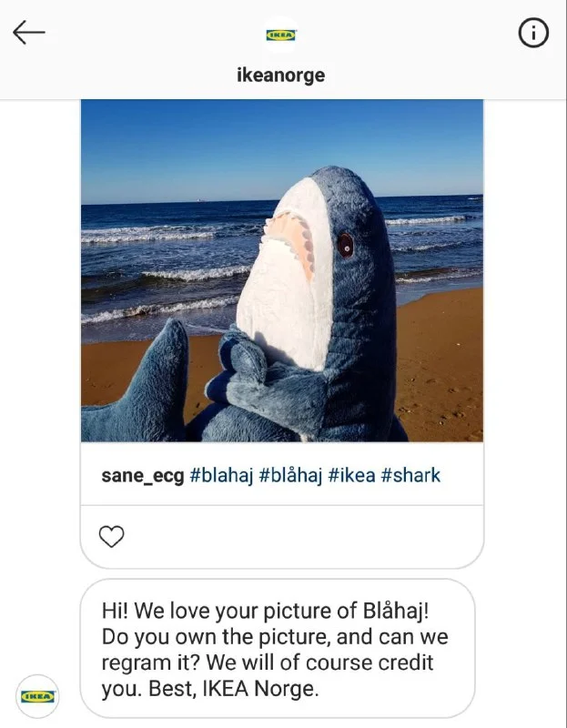Tap the IKEA logo avatar in header
The image size is (567, 728).
click(281, 35)
